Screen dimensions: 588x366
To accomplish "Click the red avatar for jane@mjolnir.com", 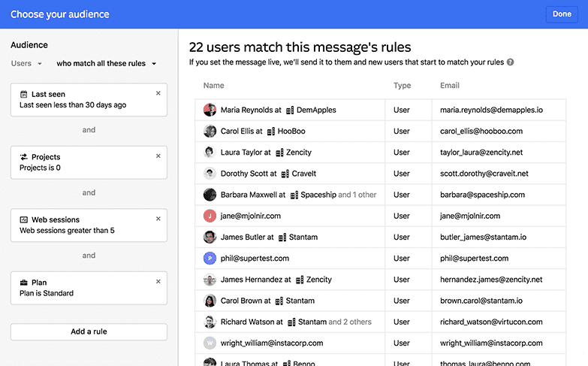I will 210,216.
